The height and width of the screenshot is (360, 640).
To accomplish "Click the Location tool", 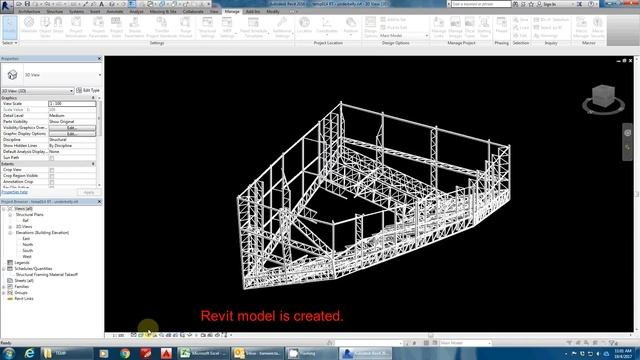I will click(x=304, y=25).
